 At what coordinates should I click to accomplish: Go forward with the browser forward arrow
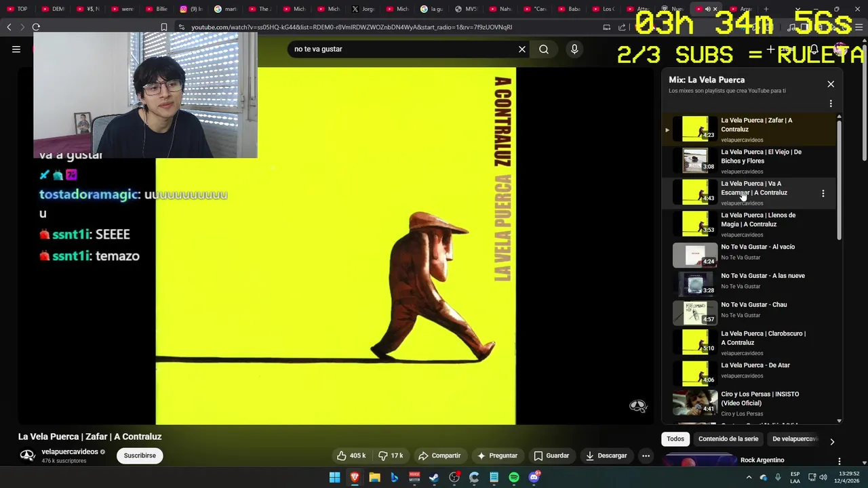tap(22, 27)
